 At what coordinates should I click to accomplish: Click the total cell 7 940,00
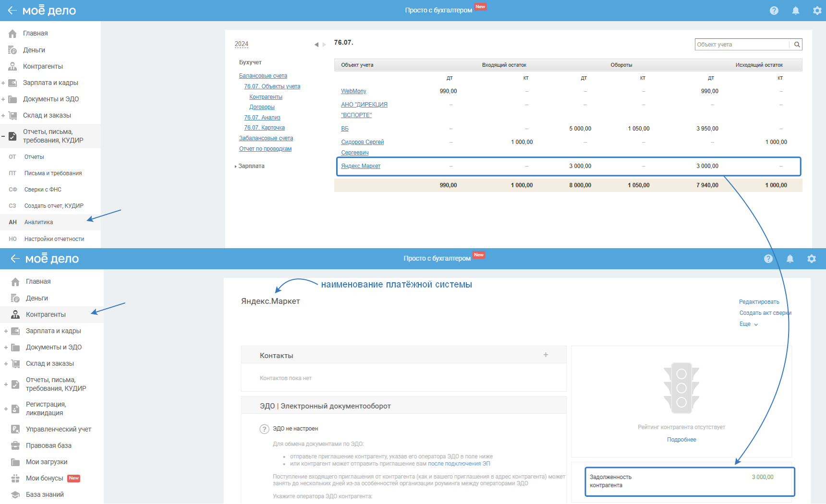707,185
